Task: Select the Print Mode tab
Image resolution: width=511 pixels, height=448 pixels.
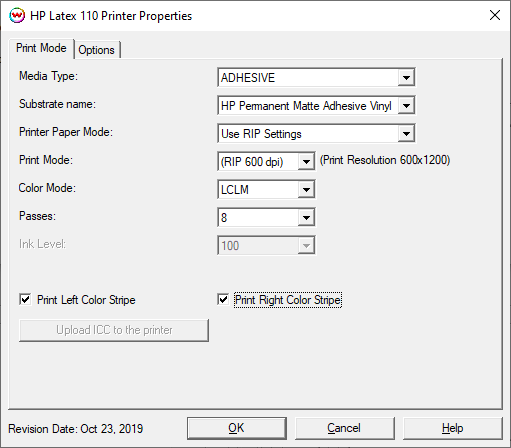Action: pyautogui.click(x=41, y=48)
